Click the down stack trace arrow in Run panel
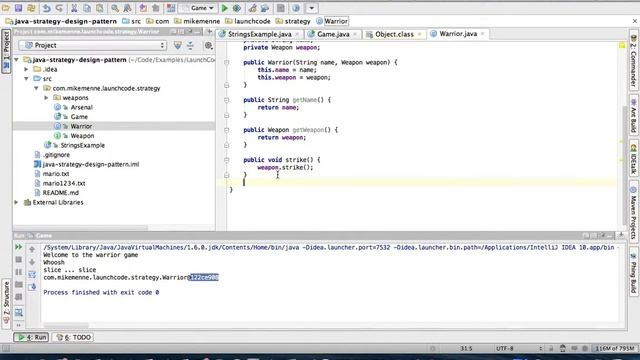Viewport: 640px width, 360px height. (x=32, y=262)
